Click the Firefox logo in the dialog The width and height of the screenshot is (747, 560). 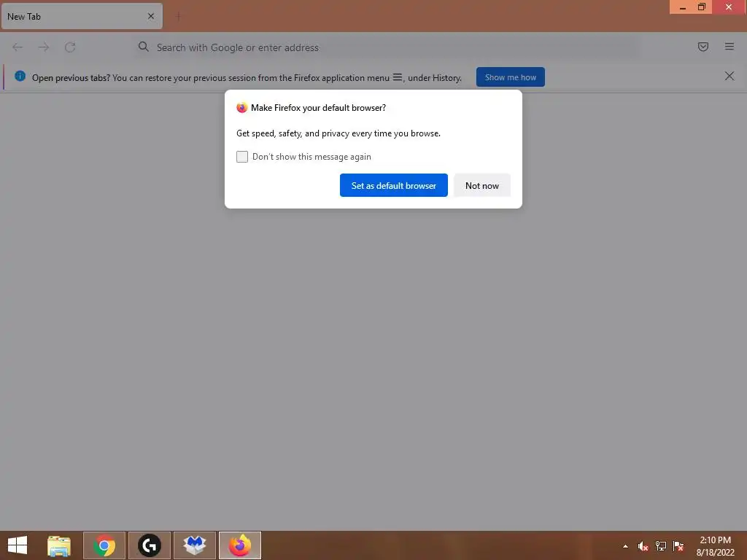[242, 108]
